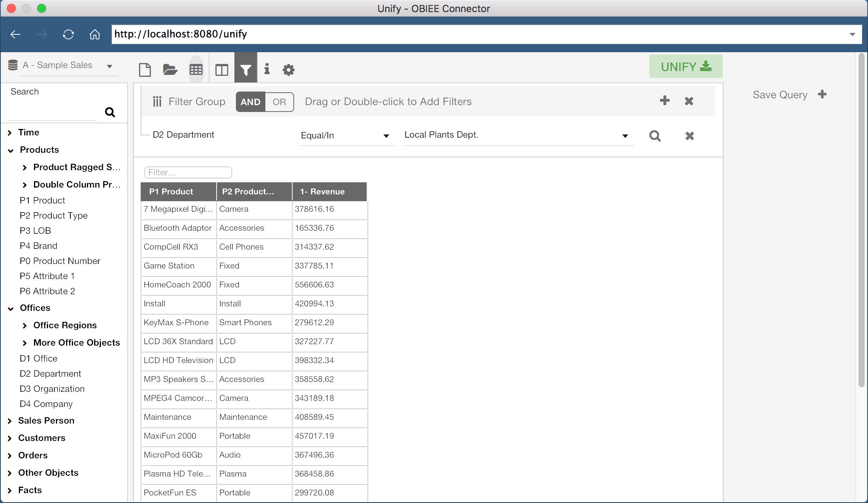868x503 pixels.
Task: Switch filter group to OR
Action: point(279,102)
